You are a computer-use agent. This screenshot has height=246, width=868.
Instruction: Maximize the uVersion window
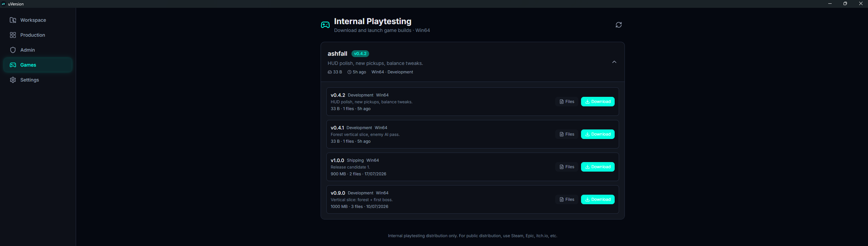click(x=845, y=4)
